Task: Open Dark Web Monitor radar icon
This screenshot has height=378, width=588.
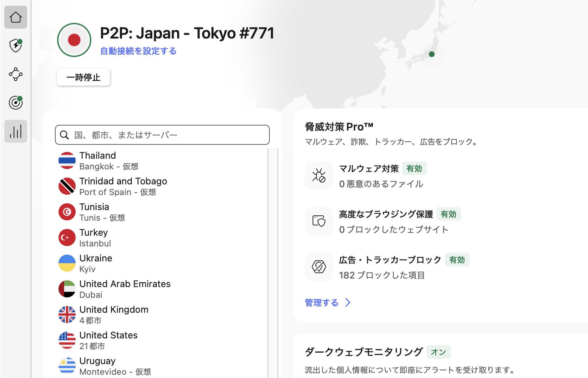Action: point(16,103)
